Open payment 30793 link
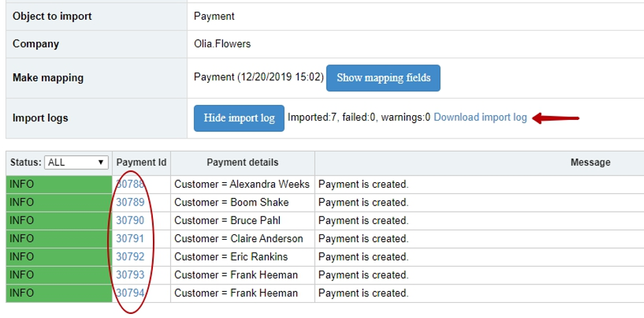This screenshot has height=318, width=644. tap(130, 275)
